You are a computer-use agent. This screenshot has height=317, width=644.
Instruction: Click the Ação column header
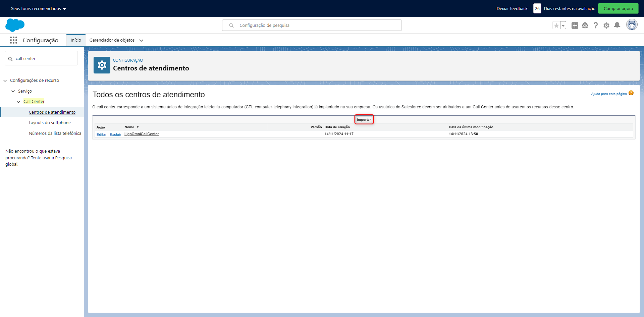tap(101, 127)
